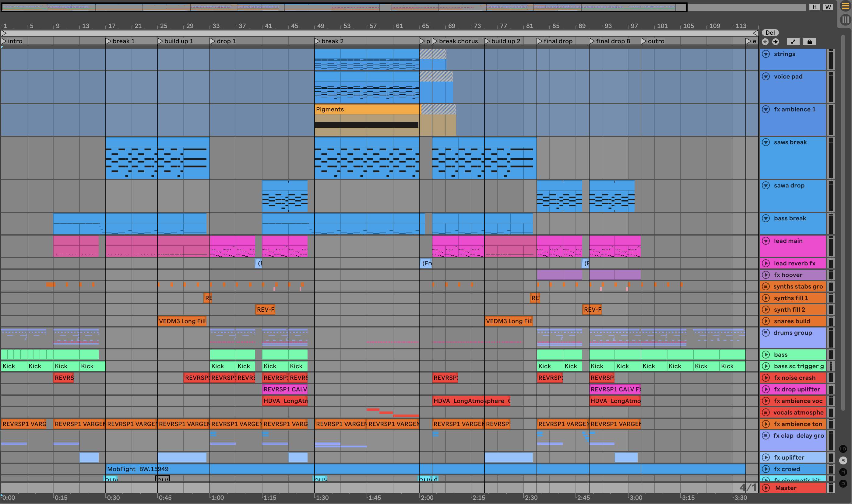This screenshot has width=852, height=504.
Task: Jump to previous locator arrow
Action: point(765,42)
